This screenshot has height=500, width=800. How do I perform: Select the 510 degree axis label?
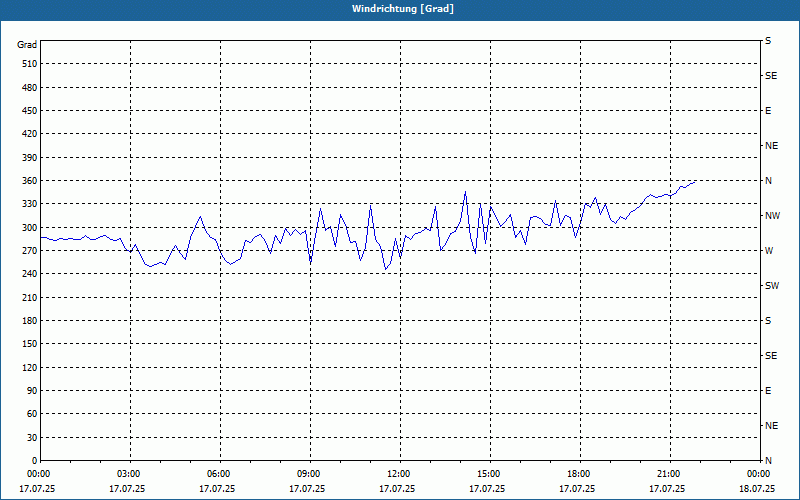[x=29, y=64]
